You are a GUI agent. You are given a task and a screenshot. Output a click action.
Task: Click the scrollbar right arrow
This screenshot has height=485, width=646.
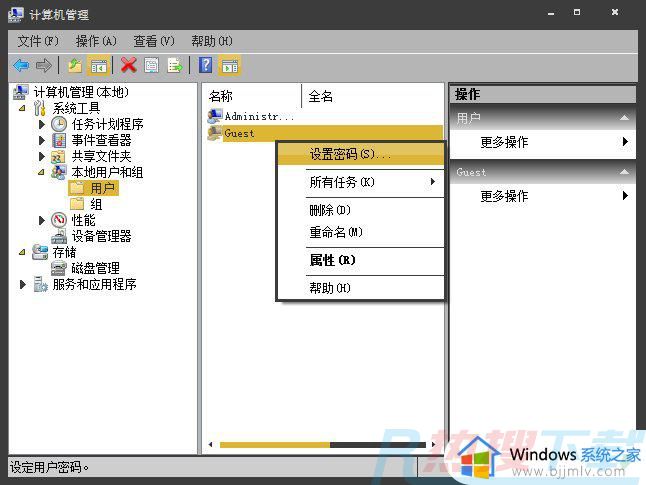(433, 445)
